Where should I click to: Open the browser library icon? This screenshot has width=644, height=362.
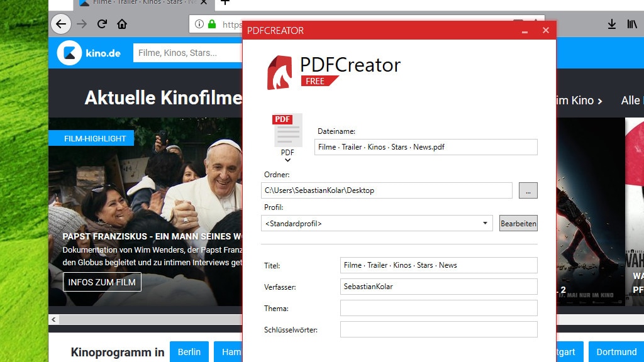(631, 25)
